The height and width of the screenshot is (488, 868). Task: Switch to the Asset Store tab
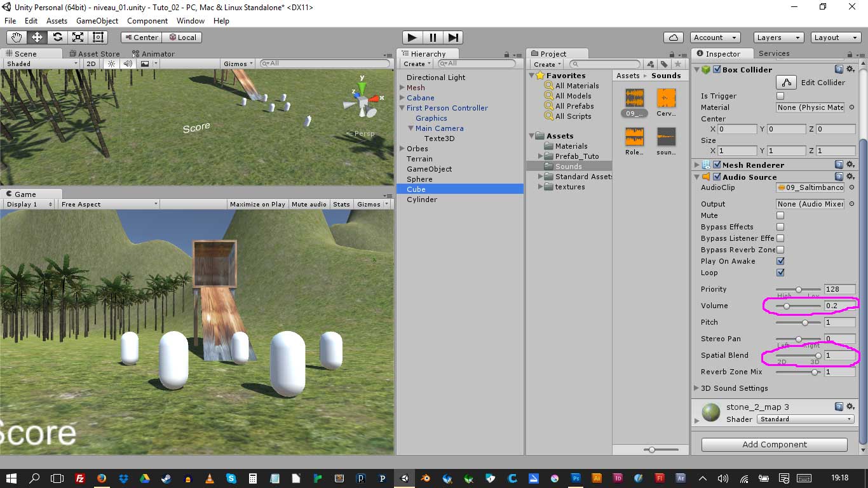[x=98, y=54]
